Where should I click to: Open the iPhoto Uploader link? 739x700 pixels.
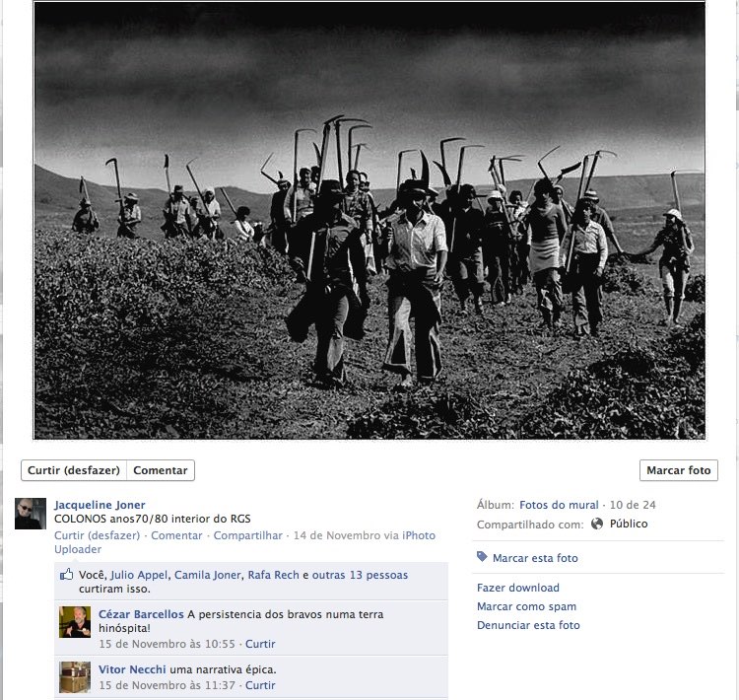244,542
